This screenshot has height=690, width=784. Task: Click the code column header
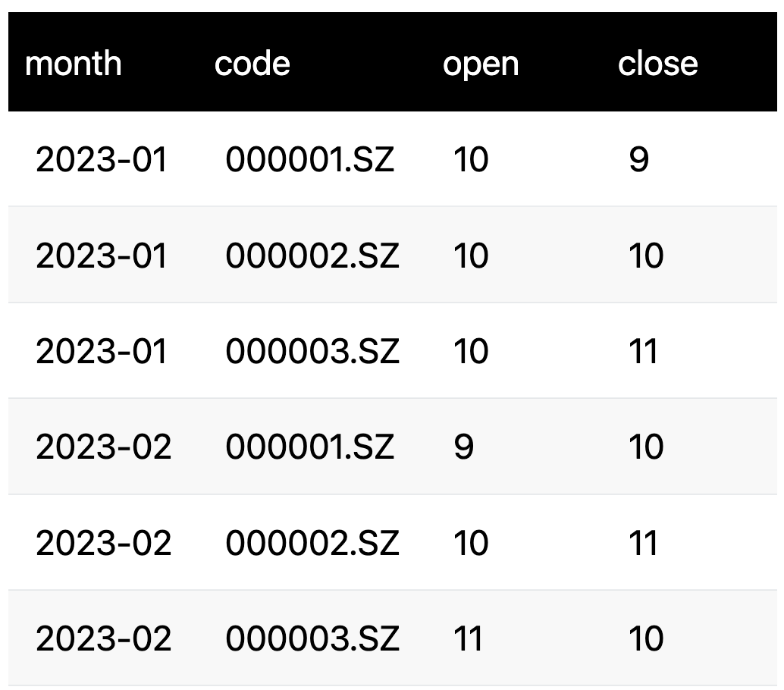252,63
